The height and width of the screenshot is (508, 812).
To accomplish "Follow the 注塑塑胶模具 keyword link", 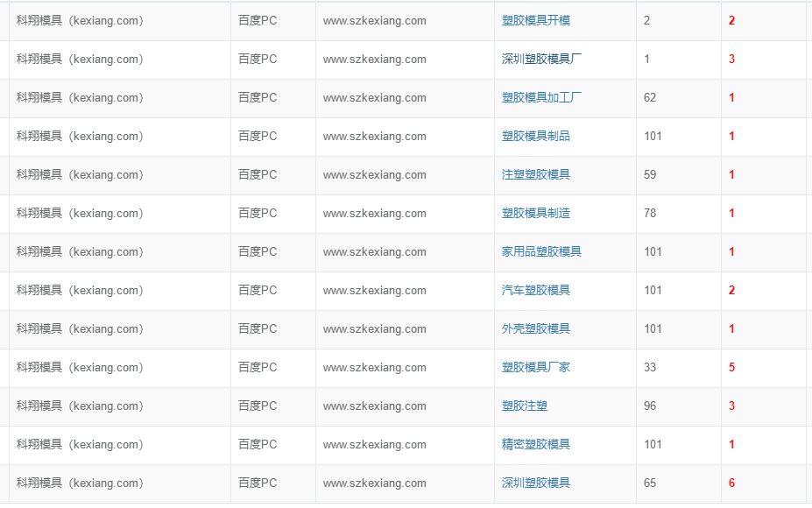I will [536, 174].
